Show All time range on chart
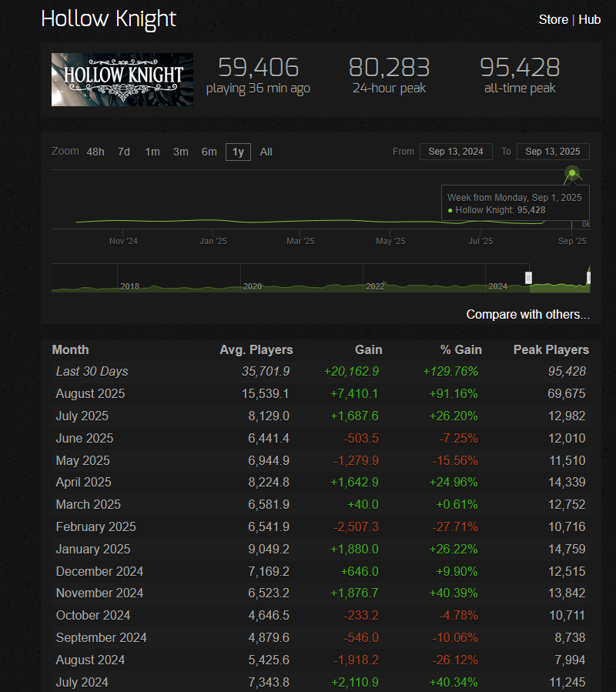 pyautogui.click(x=266, y=152)
